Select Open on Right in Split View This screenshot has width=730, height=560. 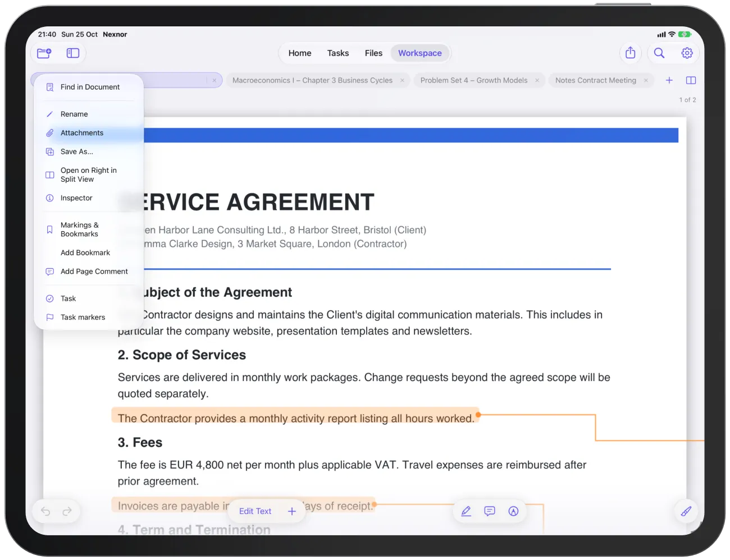pos(89,175)
